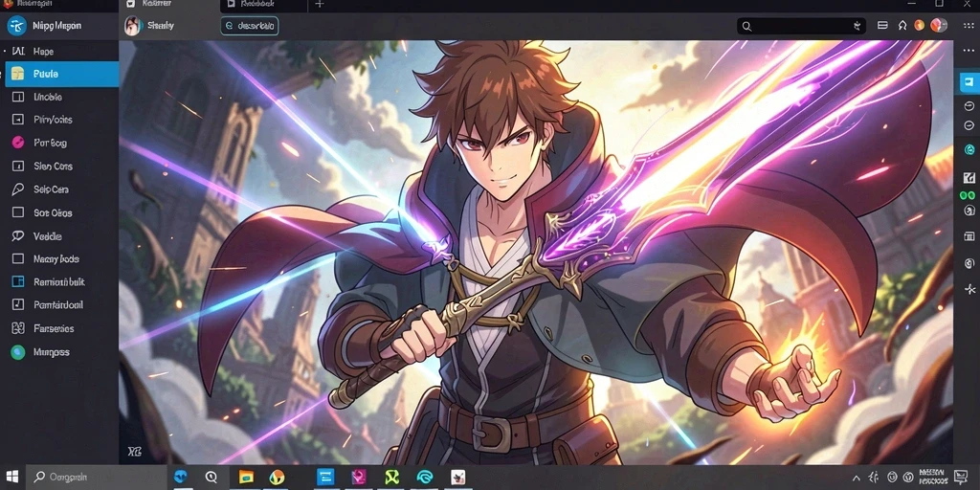Viewport: 980px width, 490px height.
Task: Click the search input field in top bar
Action: click(x=801, y=26)
